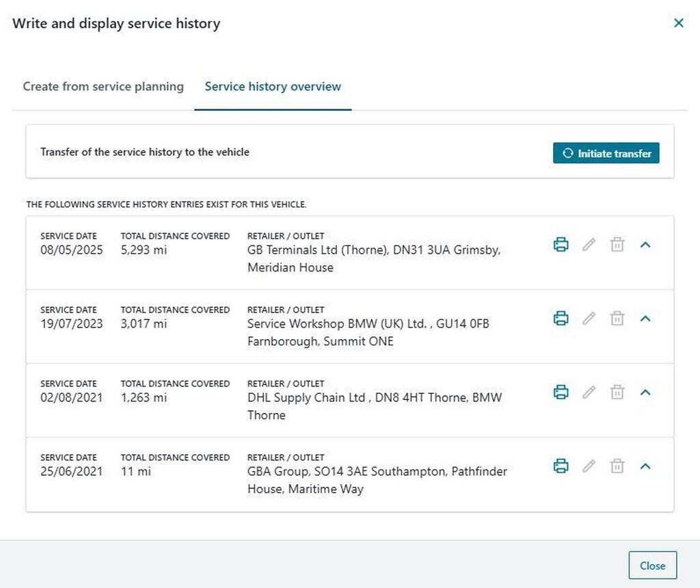This screenshot has height=588, width=700.
Task: Edit the 25/06/2021 GBA Group entry
Action: pos(589,466)
